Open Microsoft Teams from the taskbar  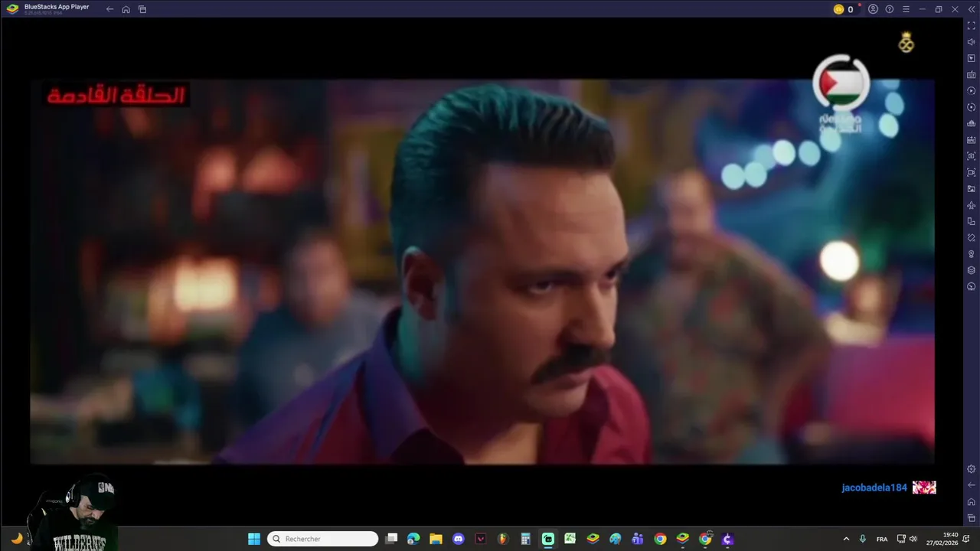pos(638,539)
